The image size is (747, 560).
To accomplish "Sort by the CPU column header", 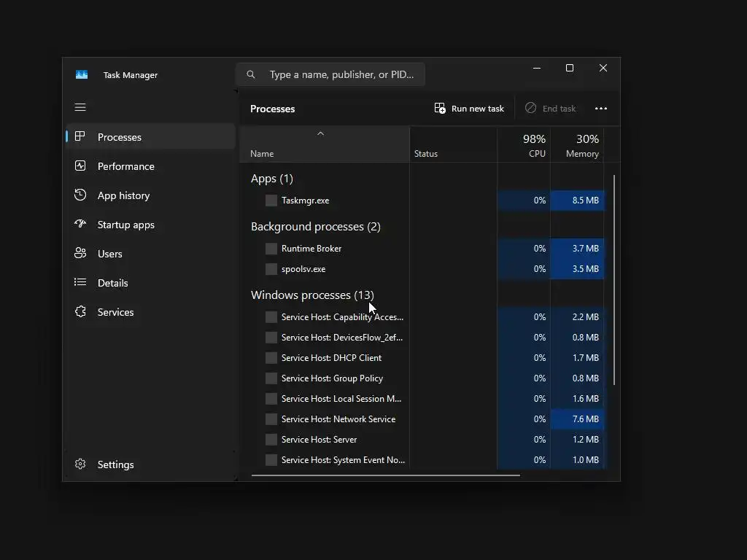I will 524,145.
